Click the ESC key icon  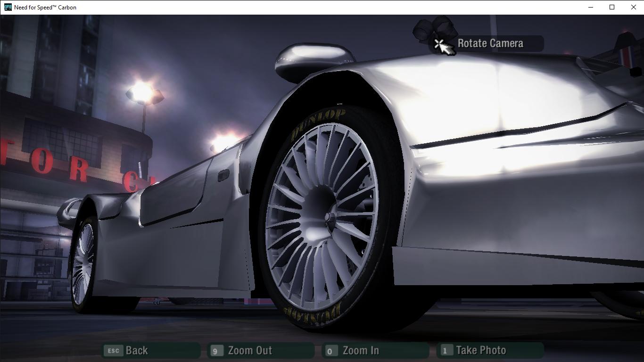[x=113, y=351]
